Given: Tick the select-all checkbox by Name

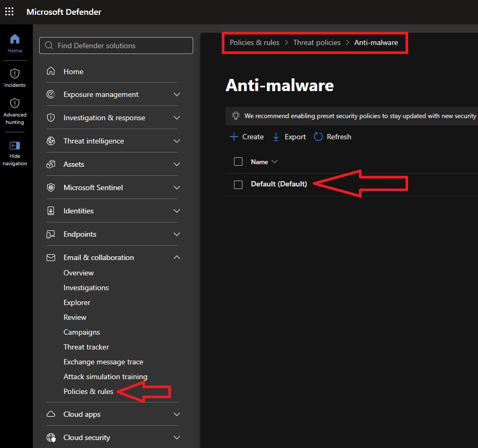Looking at the screenshot, I should [x=238, y=162].
